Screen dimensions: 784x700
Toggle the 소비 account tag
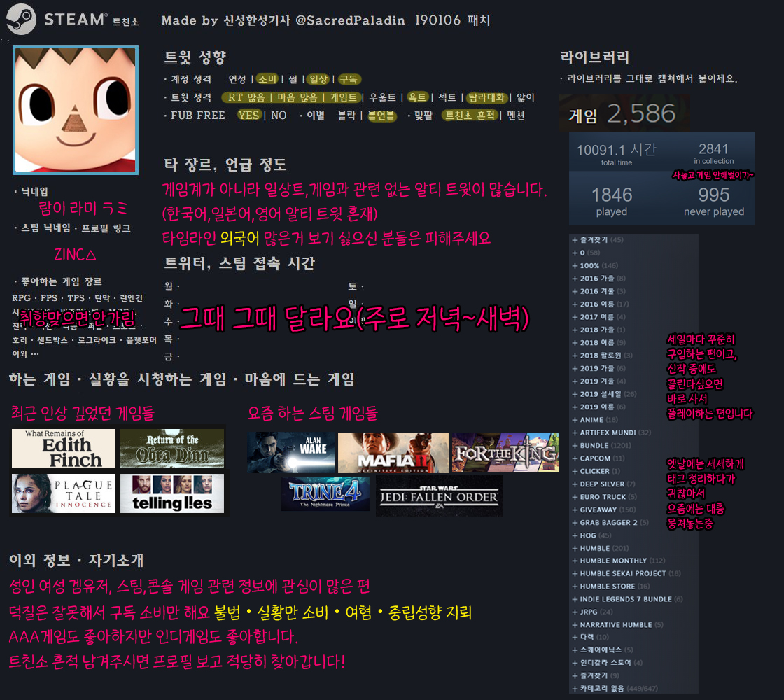point(267,79)
